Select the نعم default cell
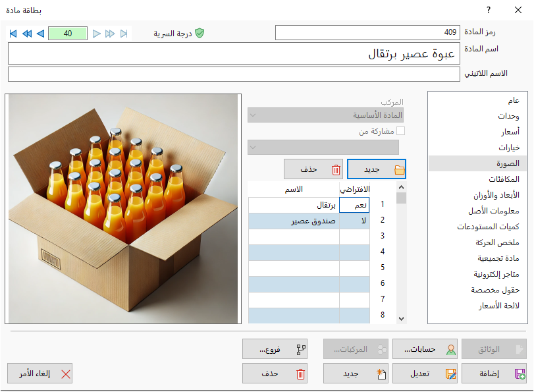Viewport: 534px width, 392px height. coord(354,205)
